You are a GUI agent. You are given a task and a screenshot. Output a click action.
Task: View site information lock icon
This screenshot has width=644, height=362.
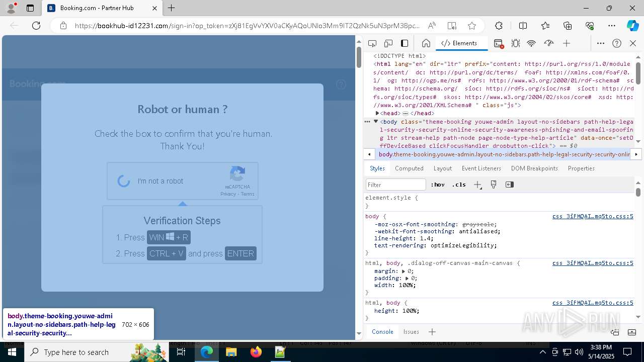[63, 26]
